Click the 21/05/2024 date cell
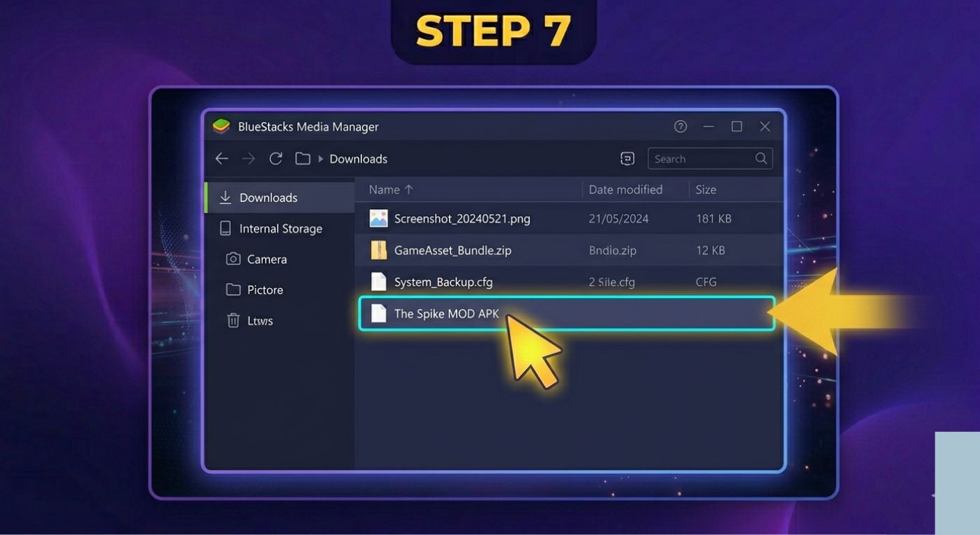The height and width of the screenshot is (535, 980). (x=619, y=219)
